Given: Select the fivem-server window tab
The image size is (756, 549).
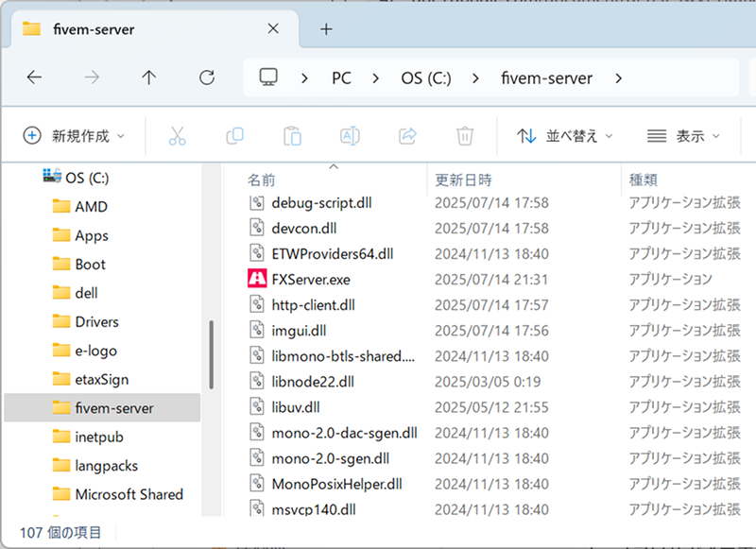Looking at the screenshot, I should tap(154, 29).
